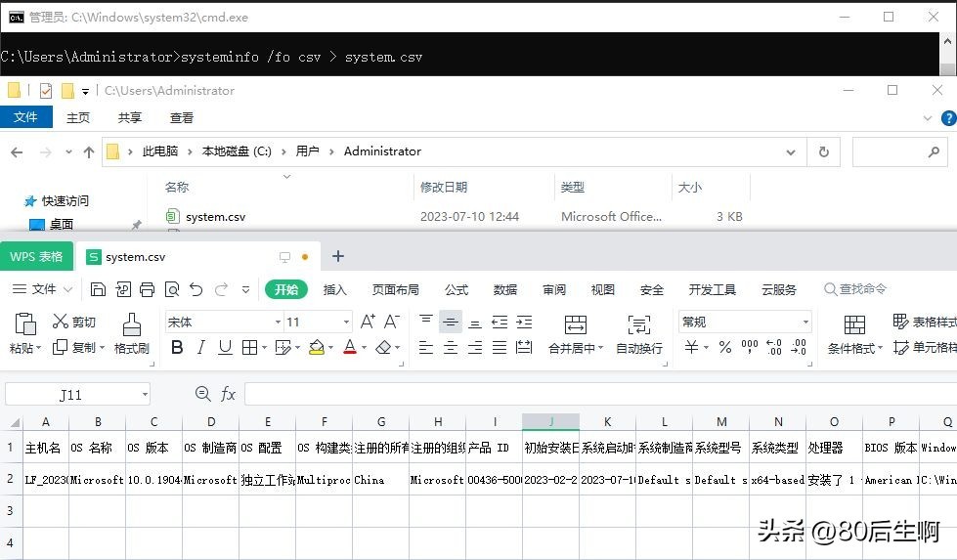Select the Format Painter (格式刷) tool
Image resolution: width=957 pixels, height=560 pixels.
click(131, 334)
